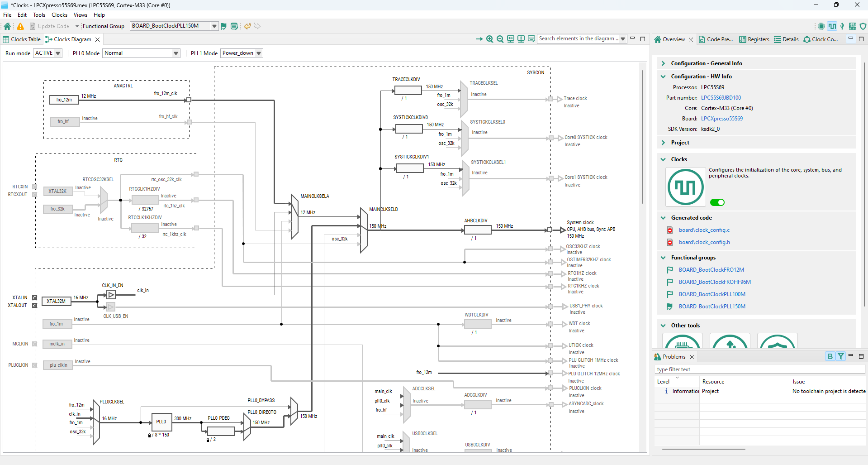Open the Views menu

click(x=81, y=15)
